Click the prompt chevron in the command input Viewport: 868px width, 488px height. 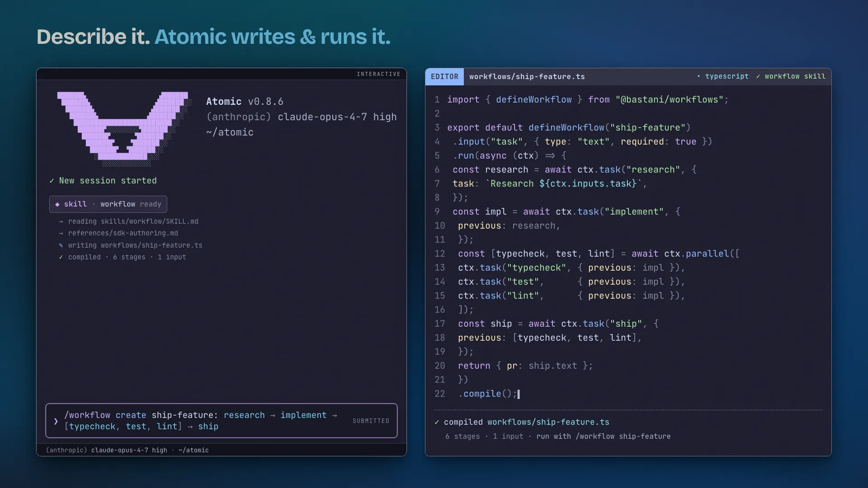pyautogui.click(x=56, y=421)
